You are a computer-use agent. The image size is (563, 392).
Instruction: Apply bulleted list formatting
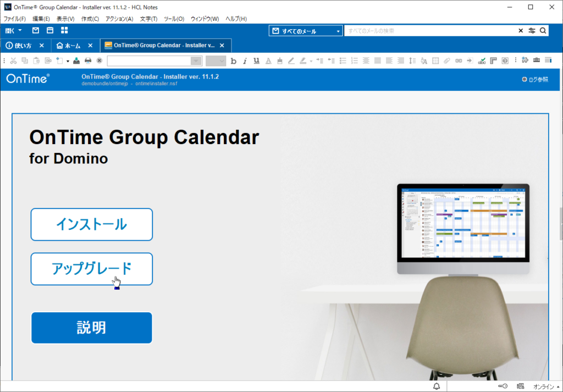[343, 60]
